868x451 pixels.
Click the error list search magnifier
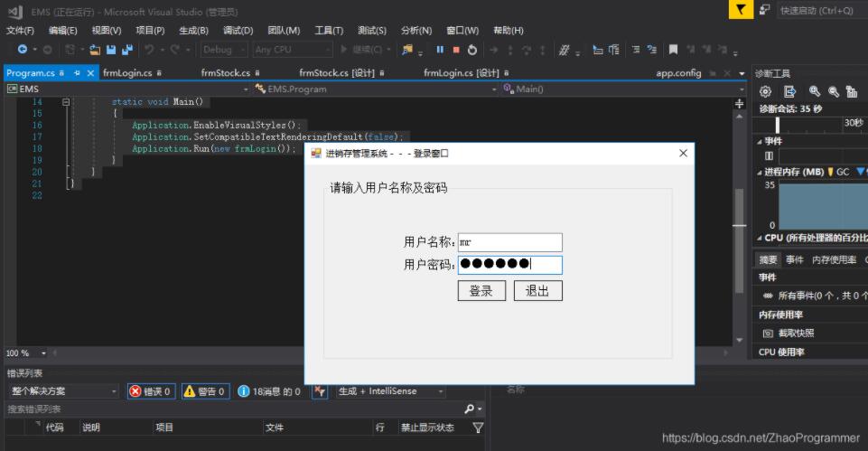coord(470,409)
